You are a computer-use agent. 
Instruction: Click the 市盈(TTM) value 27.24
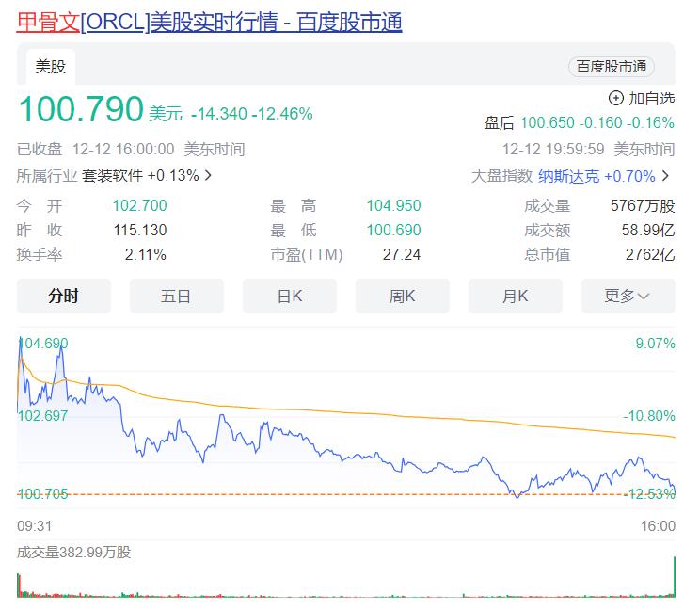[x=402, y=254]
